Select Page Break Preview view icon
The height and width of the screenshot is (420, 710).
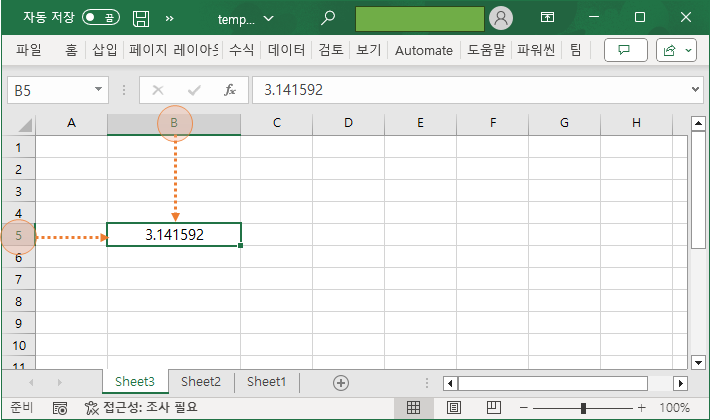(492, 408)
